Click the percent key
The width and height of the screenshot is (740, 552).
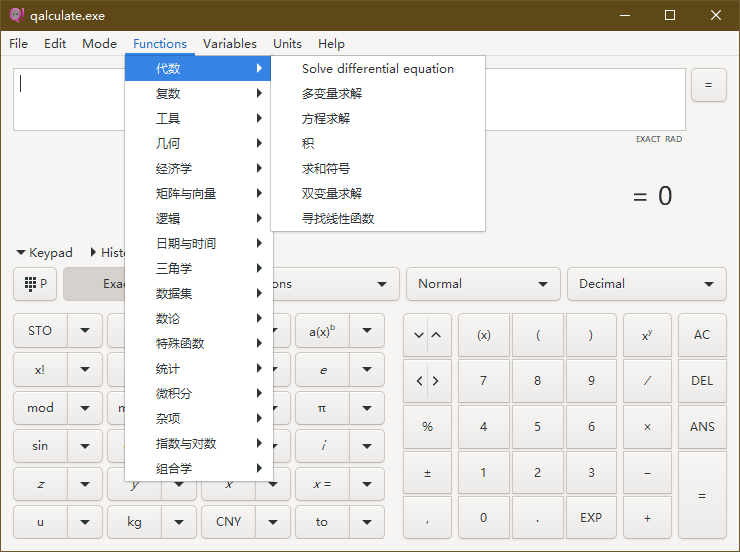(427, 426)
